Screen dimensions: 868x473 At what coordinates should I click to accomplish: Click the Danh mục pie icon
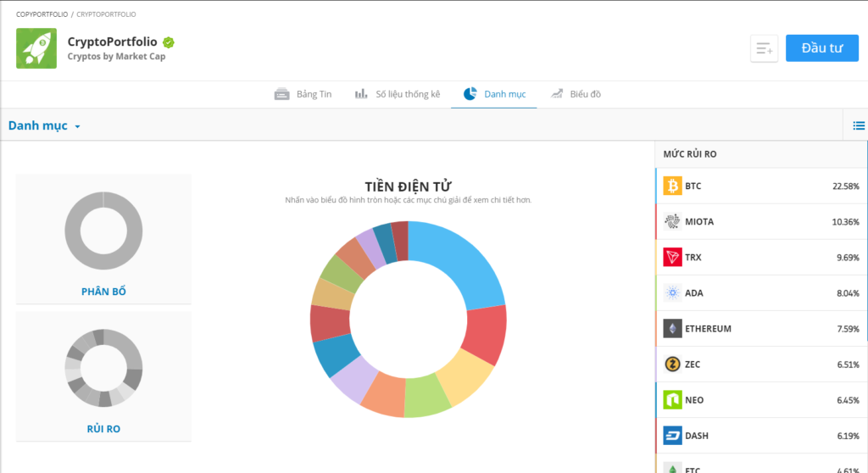point(470,93)
